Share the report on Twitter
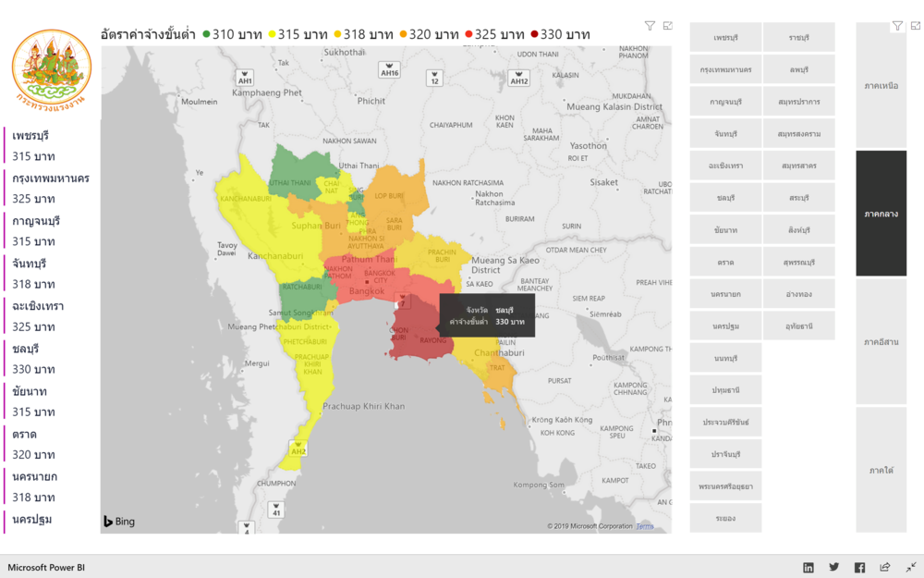 pyautogui.click(x=834, y=567)
